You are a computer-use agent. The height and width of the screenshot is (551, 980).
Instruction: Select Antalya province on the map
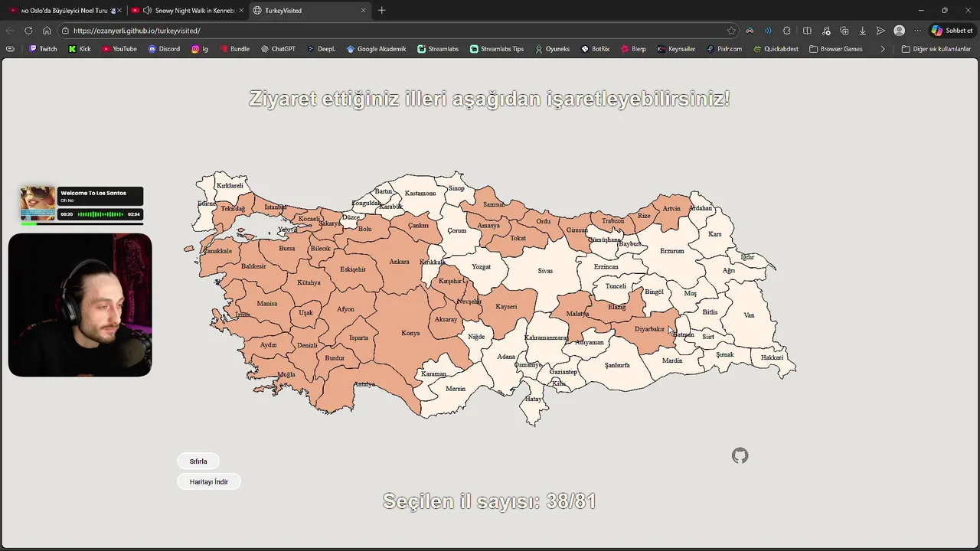coord(364,384)
